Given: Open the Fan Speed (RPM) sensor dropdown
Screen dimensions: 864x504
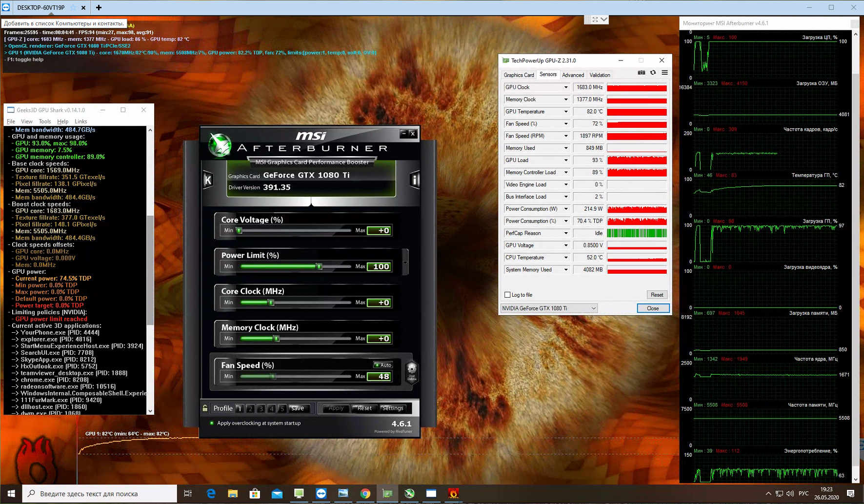Looking at the screenshot, I should pos(566,136).
